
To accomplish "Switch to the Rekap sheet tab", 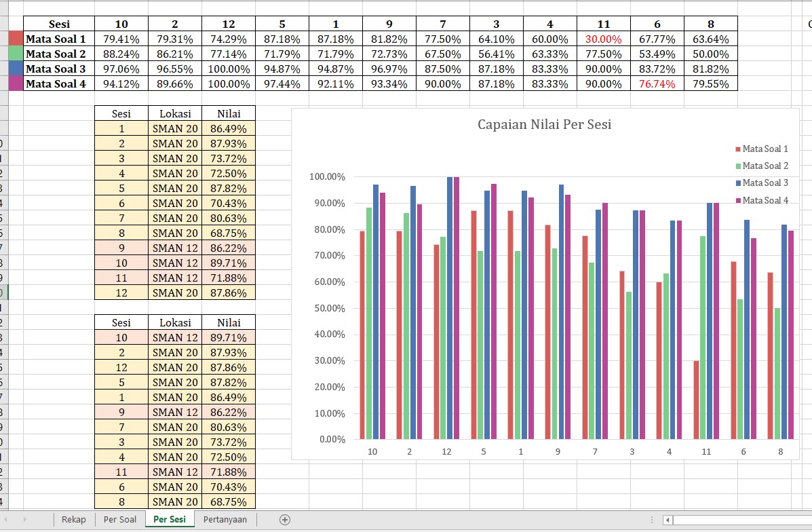I will pyautogui.click(x=73, y=520).
